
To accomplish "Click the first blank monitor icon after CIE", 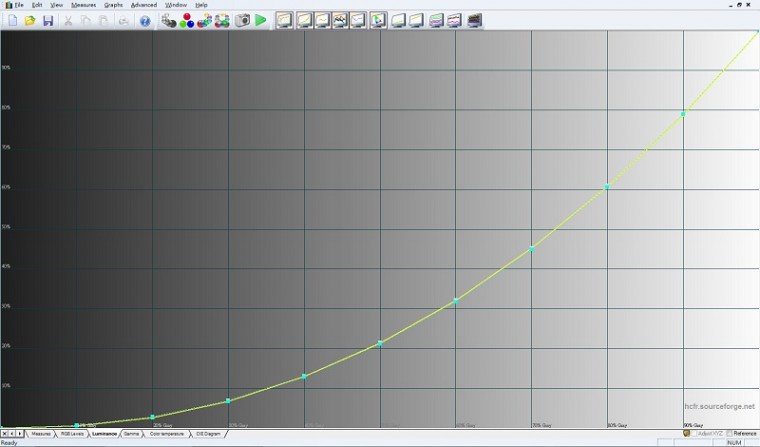I will pyautogui.click(x=398, y=20).
